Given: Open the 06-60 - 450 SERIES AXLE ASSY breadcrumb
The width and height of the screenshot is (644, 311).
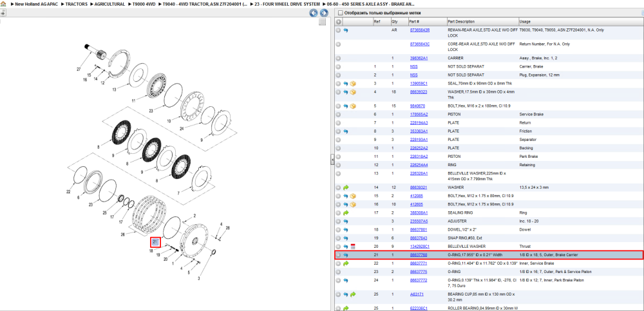Looking at the screenshot, I should pyautogui.click(x=371, y=4).
